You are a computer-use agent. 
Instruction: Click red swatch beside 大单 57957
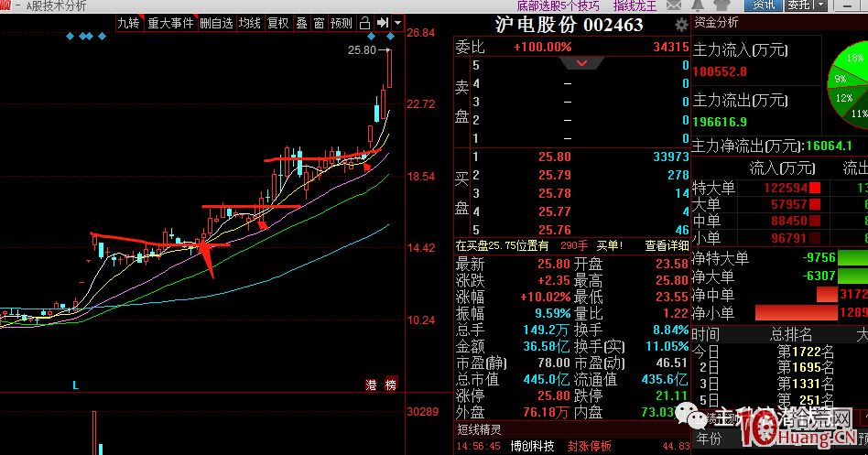pyautogui.click(x=814, y=205)
